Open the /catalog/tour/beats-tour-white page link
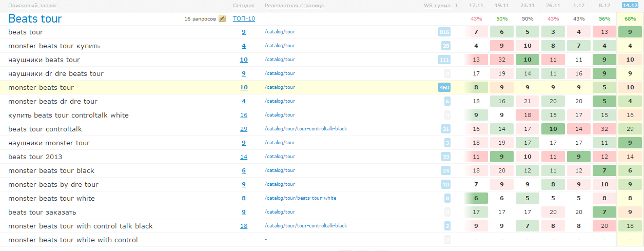This screenshot has height=251, width=644. coord(301,198)
